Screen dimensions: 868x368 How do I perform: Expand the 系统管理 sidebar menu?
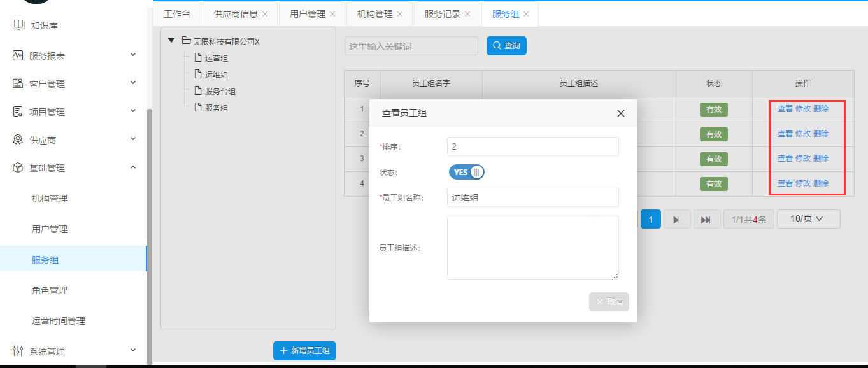pos(133,350)
